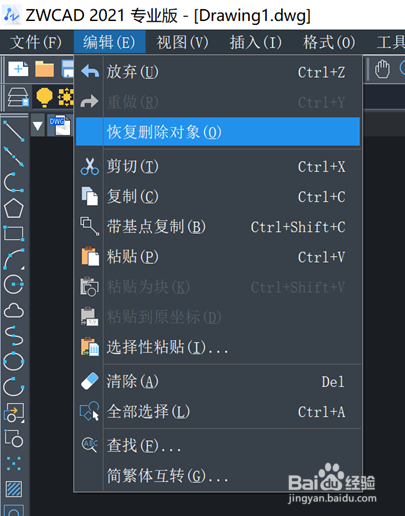Toggle the layer freeze sun icon

66,97
